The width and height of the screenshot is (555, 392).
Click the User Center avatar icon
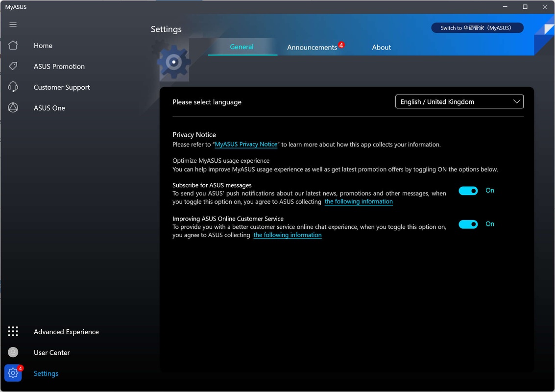pos(13,352)
